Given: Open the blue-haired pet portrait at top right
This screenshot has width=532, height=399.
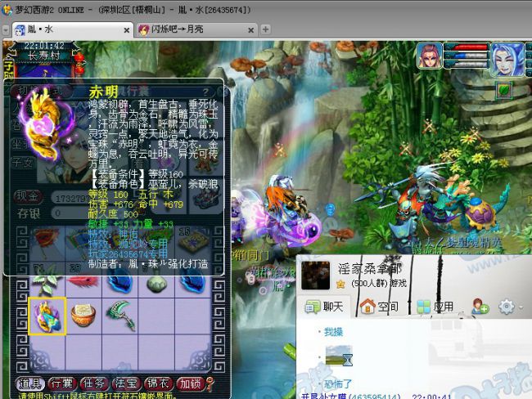Looking at the screenshot, I should pos(507,59).
